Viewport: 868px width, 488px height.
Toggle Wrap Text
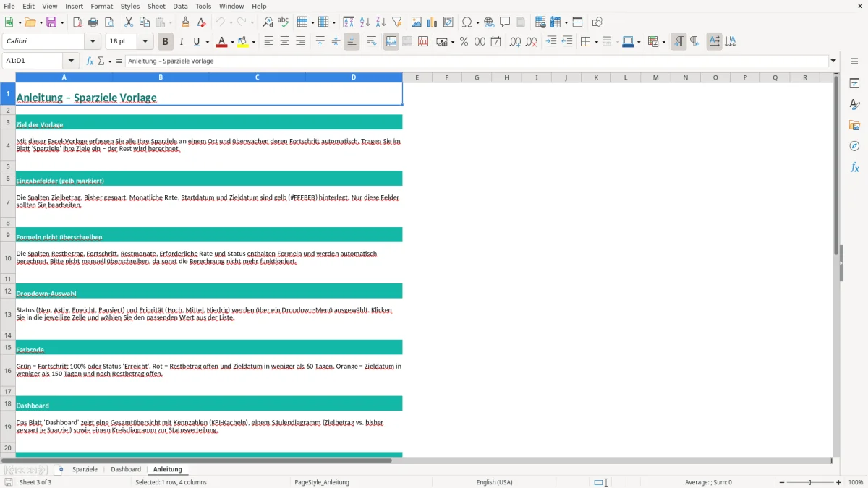372,42
